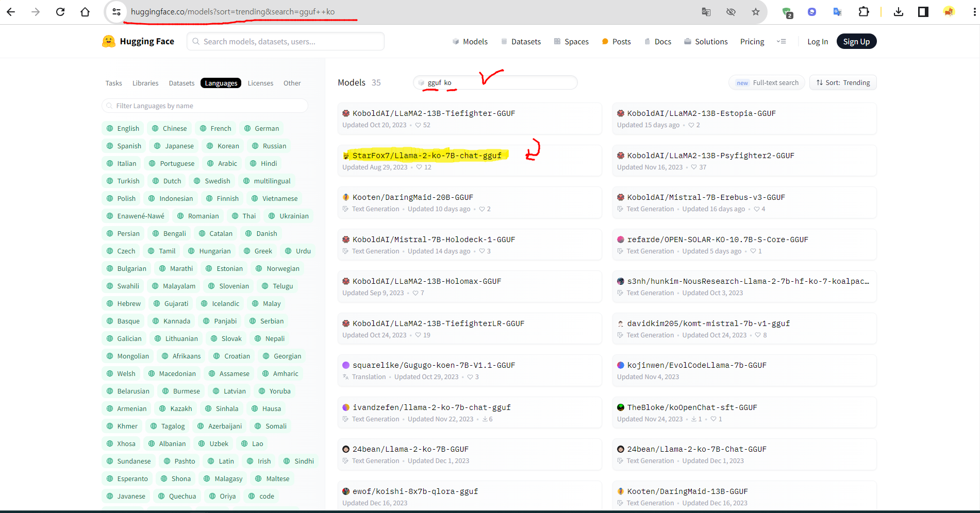
Task: Toggle the French language filter
Action: [x=215, y=128]
